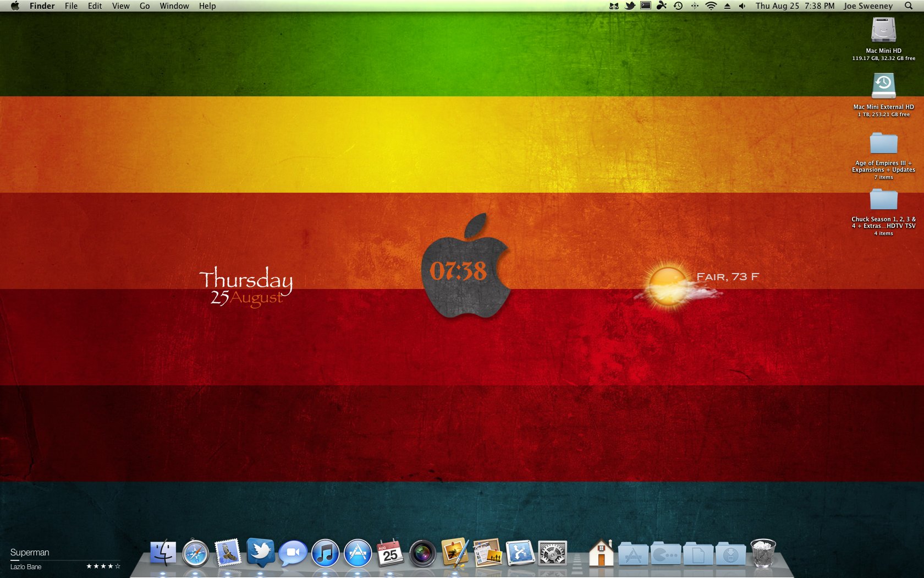This screenshot has width=924, height=578.
Task: Open the Home folder in the Dock
Action: (x=601, y=553)
